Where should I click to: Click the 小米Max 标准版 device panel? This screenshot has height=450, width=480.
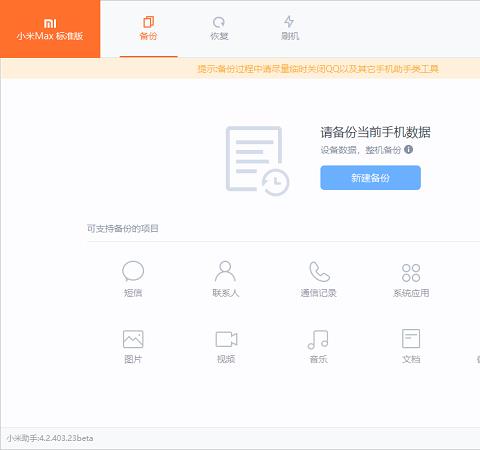pos(50,29)
